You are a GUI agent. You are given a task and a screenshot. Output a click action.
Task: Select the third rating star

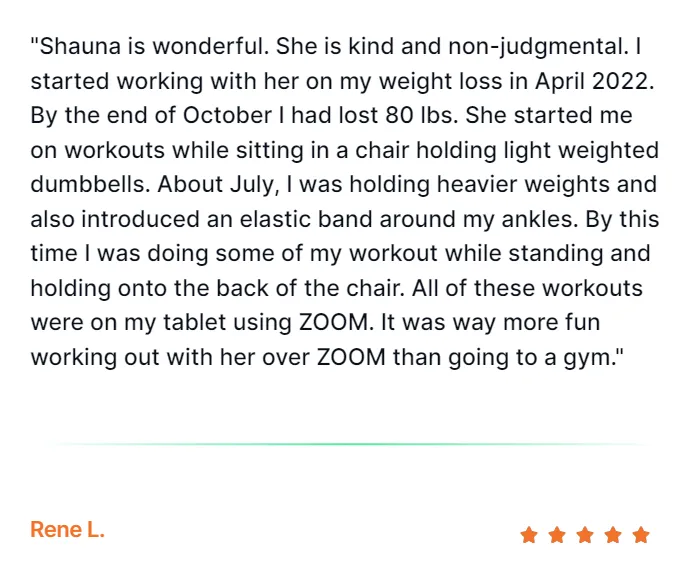(585, 535)
